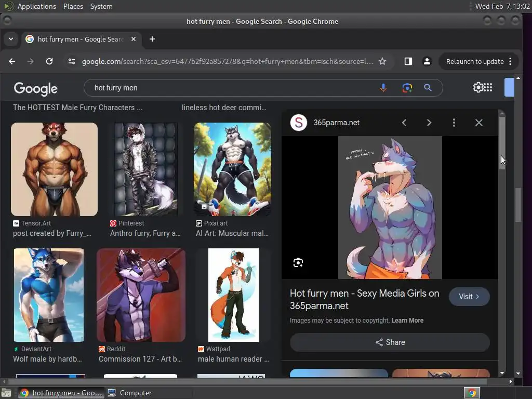Go back to the previous page
The height and width of the screenshot is (399, 532).
coord(12,61)
